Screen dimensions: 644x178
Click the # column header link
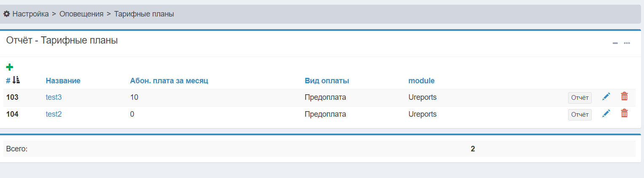8,80
